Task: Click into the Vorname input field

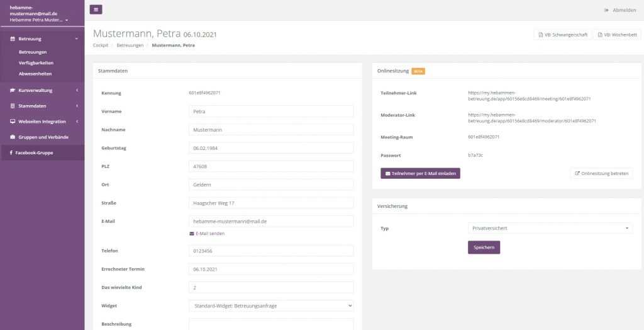Action: tap(271, 111)
